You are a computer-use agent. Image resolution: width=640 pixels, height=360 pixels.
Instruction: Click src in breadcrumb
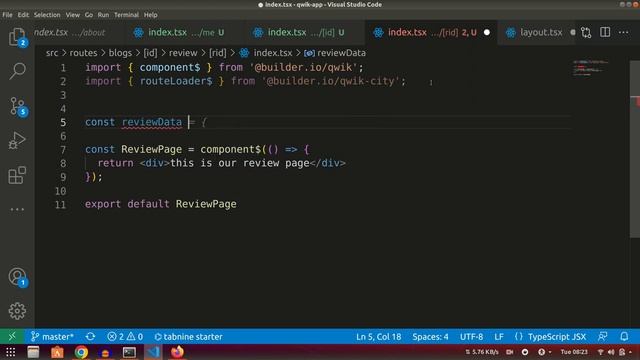point(52,53)
